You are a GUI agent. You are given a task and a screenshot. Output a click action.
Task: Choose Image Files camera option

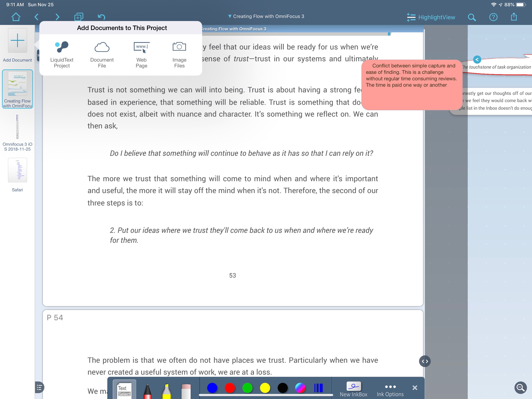(x=179, y=55)
